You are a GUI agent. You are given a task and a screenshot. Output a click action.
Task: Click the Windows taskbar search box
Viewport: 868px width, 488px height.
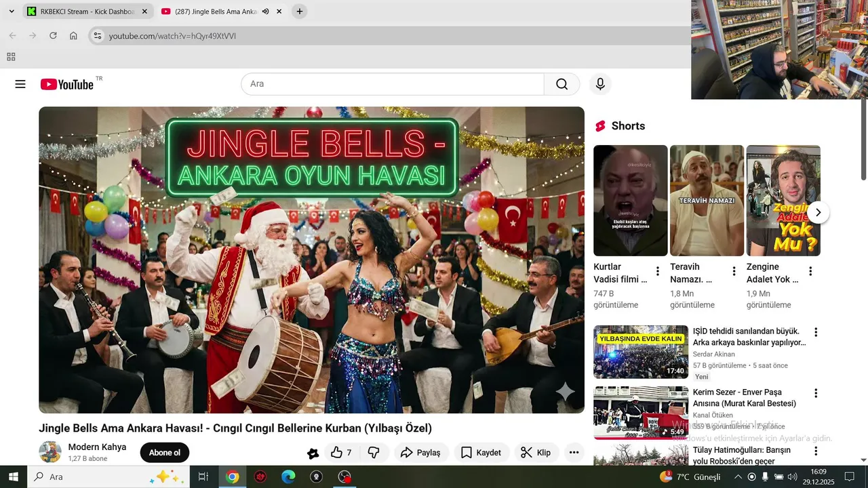108,476
